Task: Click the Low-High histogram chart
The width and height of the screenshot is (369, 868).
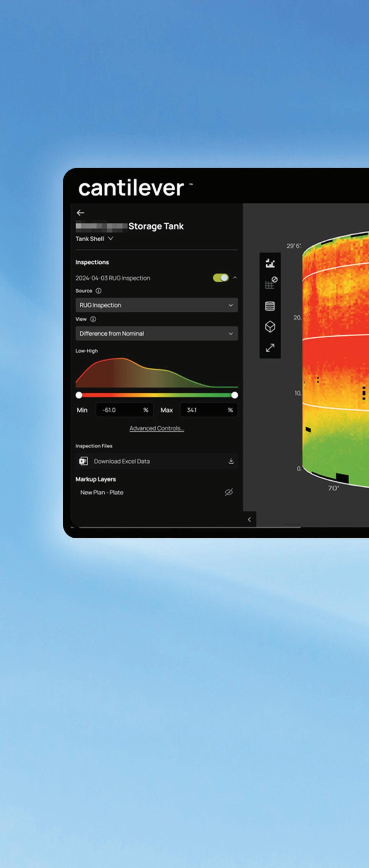Action: coord(157,372)
